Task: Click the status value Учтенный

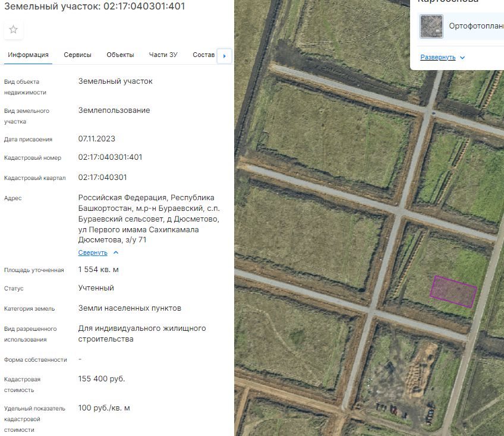Action: (x=96, y=288)
